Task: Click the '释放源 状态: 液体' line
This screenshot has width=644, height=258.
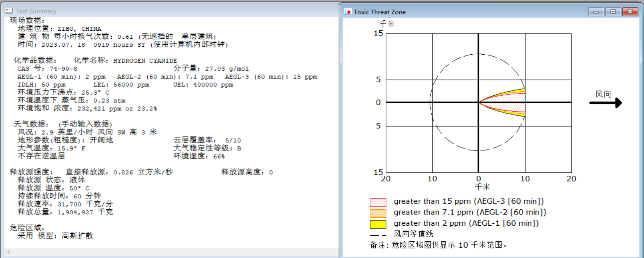Action: (x=52, y=180)
